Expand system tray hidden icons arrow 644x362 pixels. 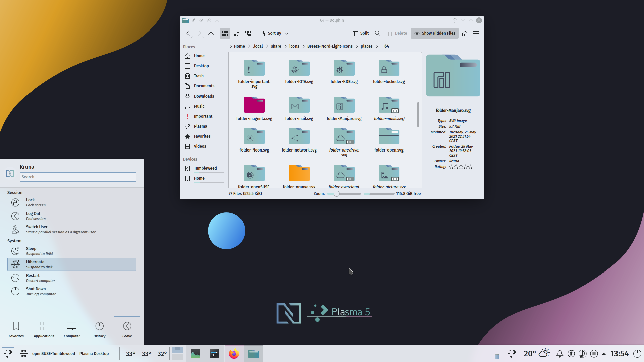[x=604, y=354]
